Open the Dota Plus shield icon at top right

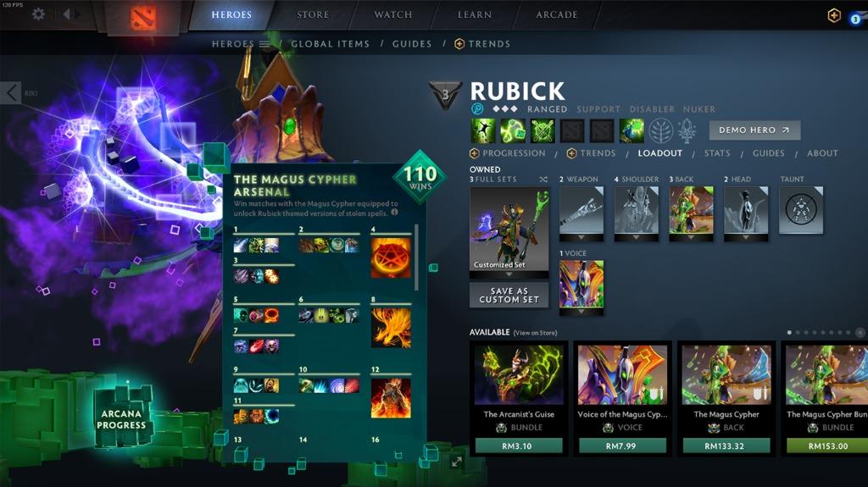[834, 15]
